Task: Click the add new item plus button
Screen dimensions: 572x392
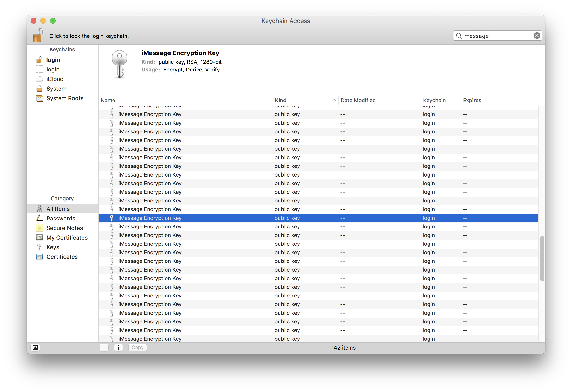Action: pyautogui.click(x=104, y=348)
